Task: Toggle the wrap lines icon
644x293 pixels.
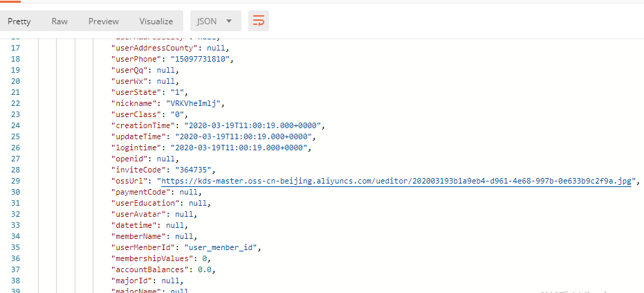Action: pos(258,21)
